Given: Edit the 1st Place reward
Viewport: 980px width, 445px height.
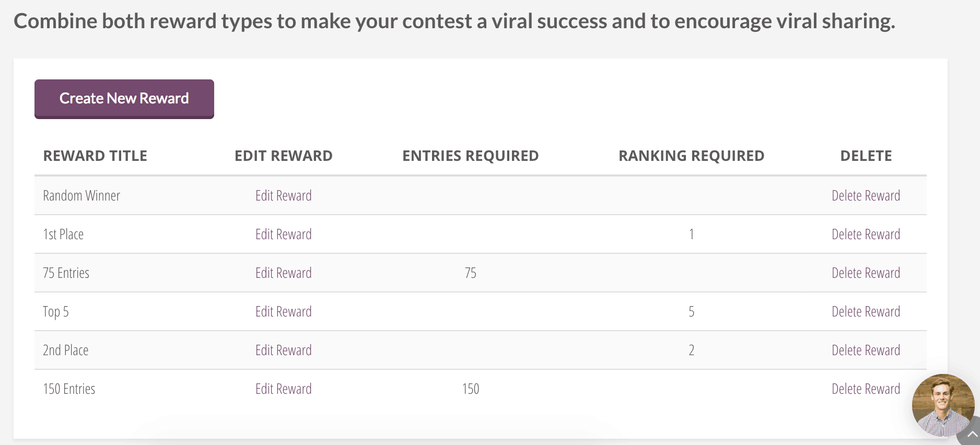Looking at the screenshot, I should (283, 235).
